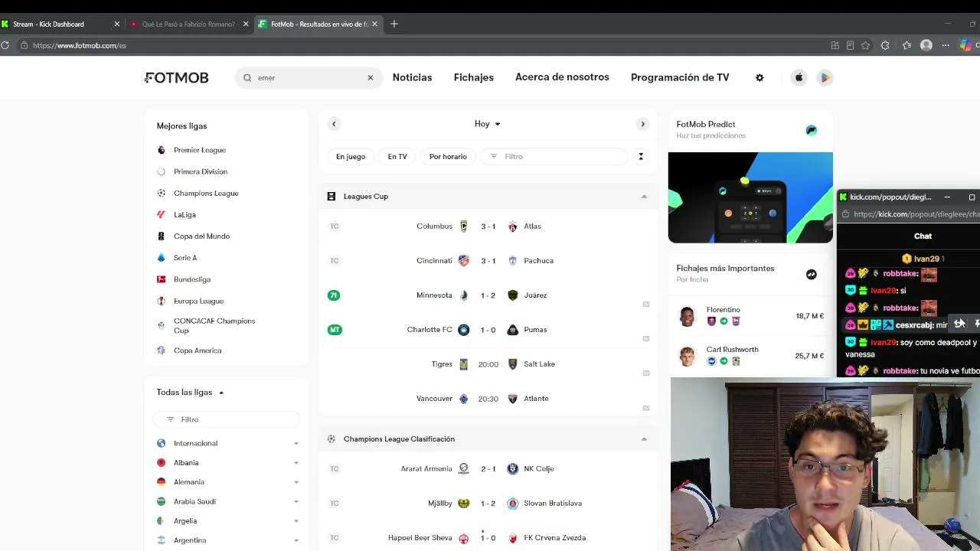Click the Slovan Bratislava team crest
This screenshot has width=980, height=551.
click(x=513, y=504)
